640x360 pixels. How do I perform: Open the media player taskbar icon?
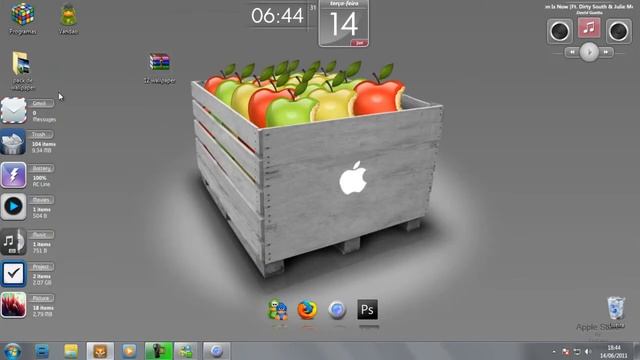(x=129, y=351)
